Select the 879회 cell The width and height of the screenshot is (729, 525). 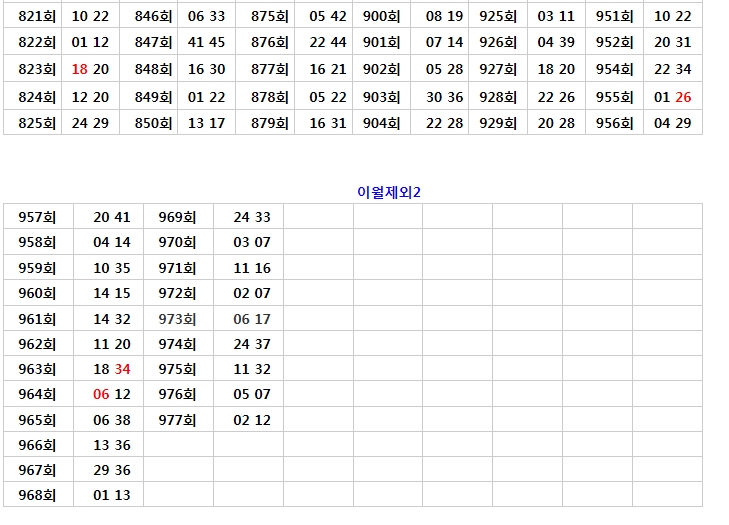[x=269, y=123]
